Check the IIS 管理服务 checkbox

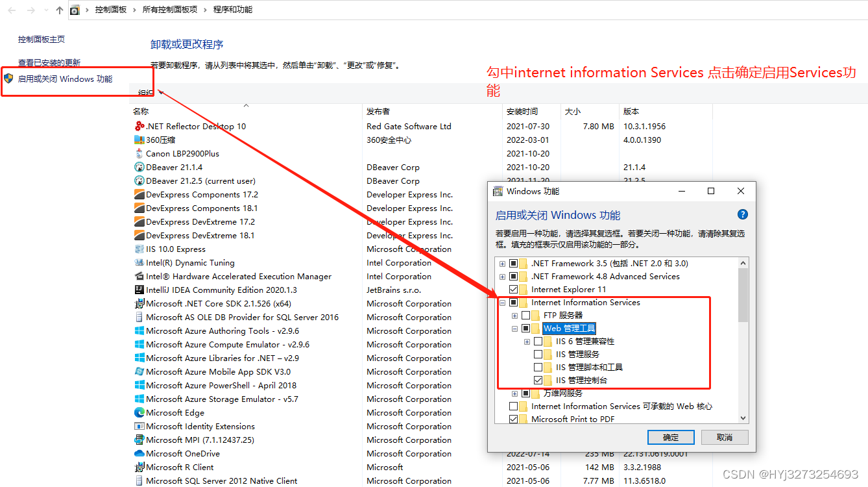pyautogui.click(x=538, y=355)
